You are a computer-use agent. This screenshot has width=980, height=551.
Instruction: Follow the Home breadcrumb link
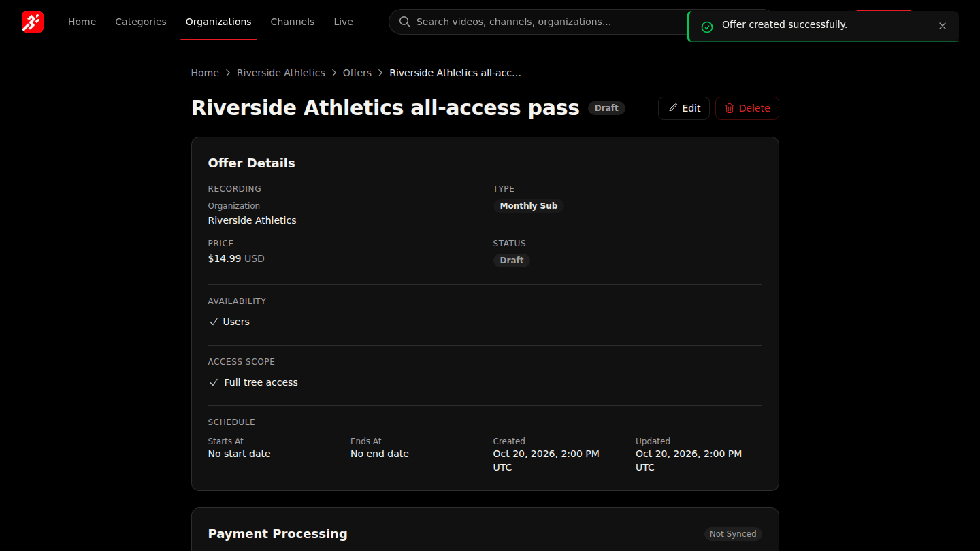205,73
